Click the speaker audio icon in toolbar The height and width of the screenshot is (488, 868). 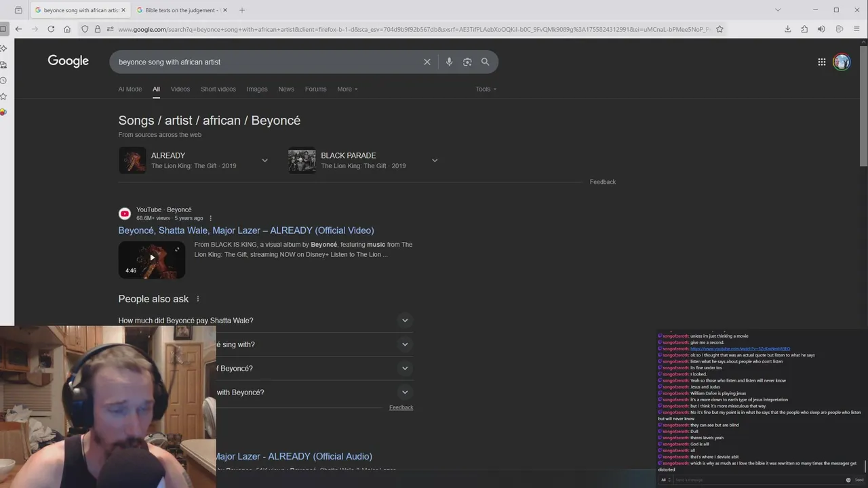821,29
